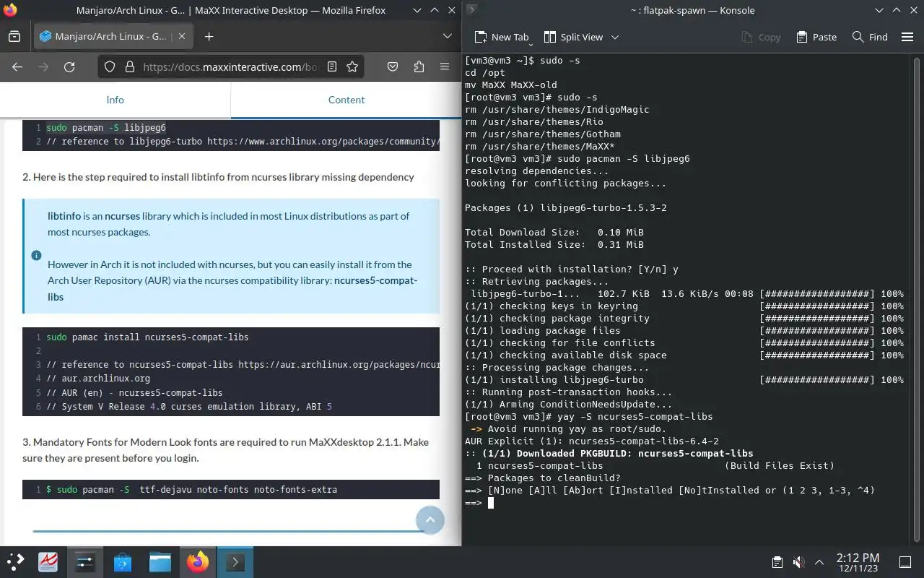Screen dimensions: 924x578
Task: Switch to the Content tab
Action: pos(346,100)
